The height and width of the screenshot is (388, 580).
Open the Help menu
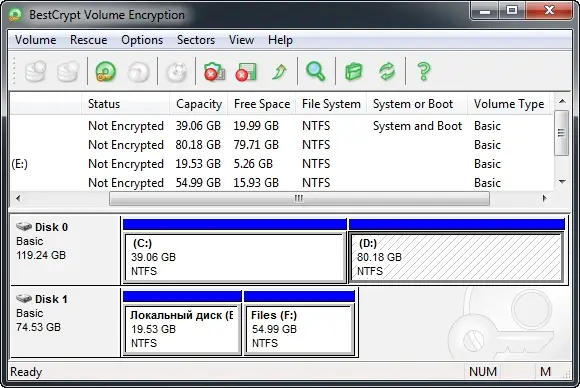point(280,40)
